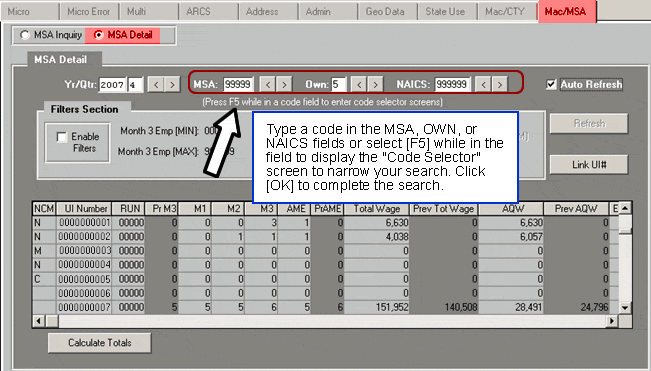The image size is (651, 371).
Task: Go to next NAICS code arrow
Action: coord(500,85)
